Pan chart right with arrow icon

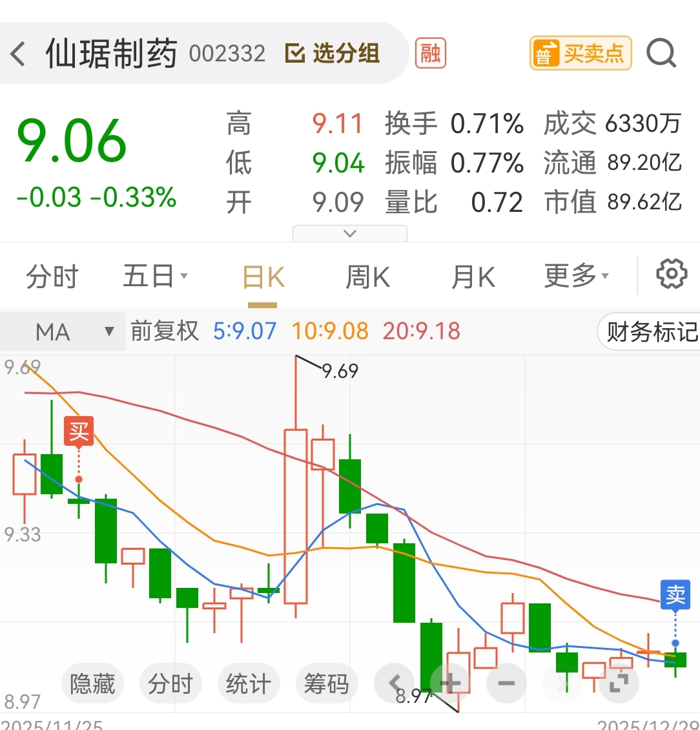click(x=562, y=683)
